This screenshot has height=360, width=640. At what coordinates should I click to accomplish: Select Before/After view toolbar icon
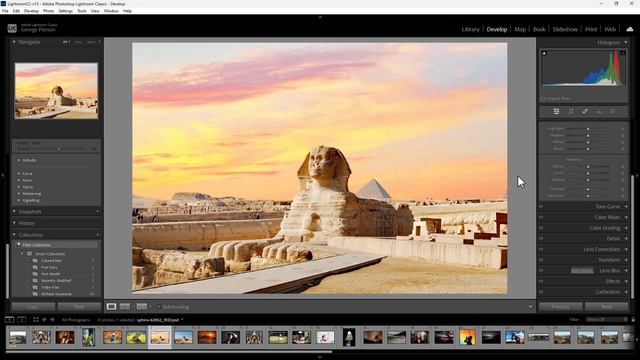[141, 307]
